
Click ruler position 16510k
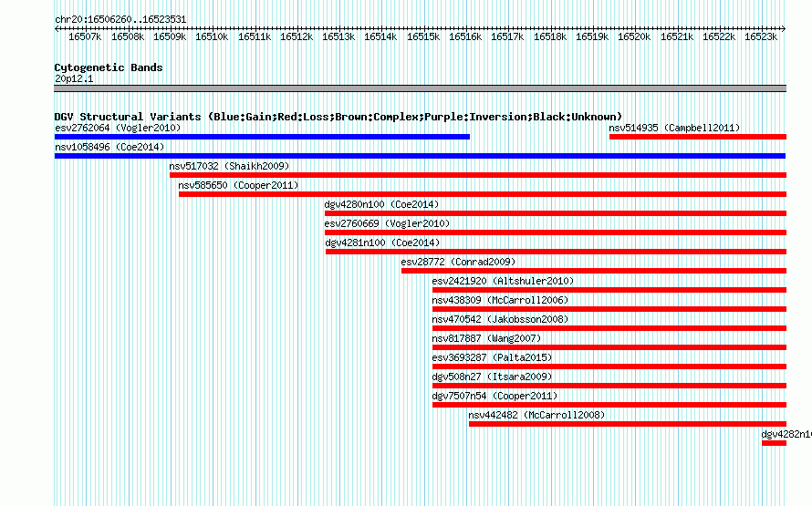(x=212, y=36)
